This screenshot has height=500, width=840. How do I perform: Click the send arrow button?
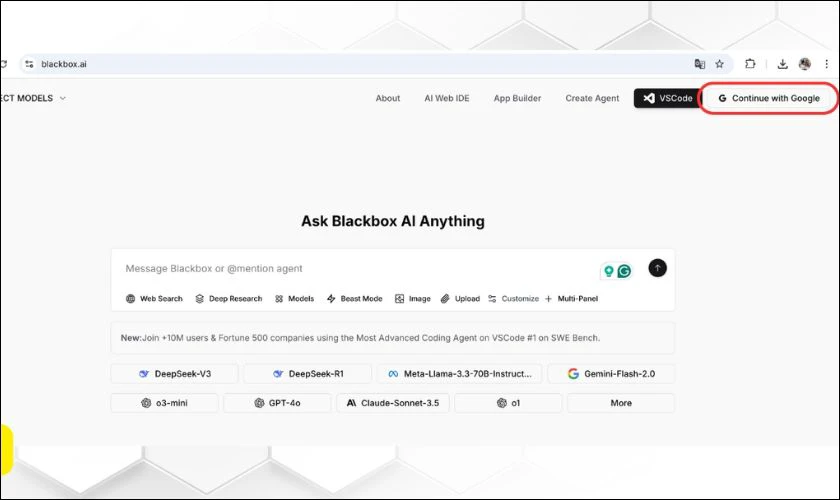(657, 268)
